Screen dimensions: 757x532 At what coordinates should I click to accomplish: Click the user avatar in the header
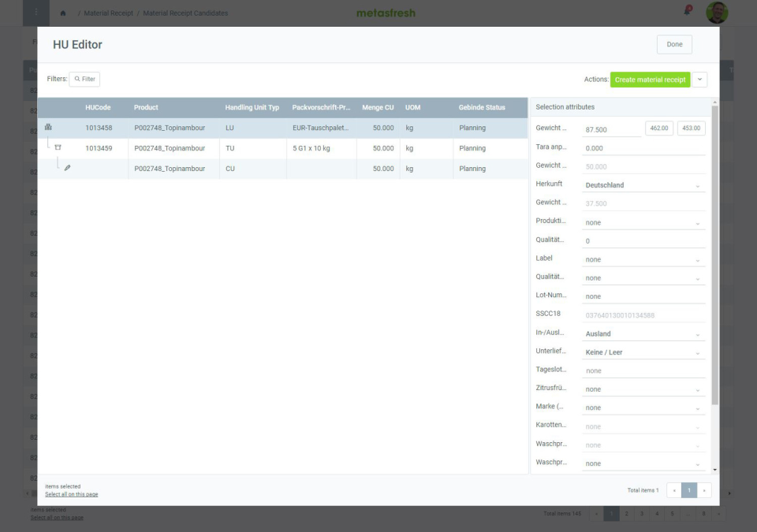716,13
